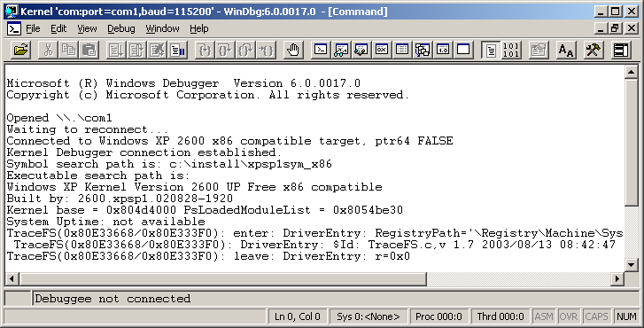The height and width of the screenshot is (328, 644).
Task: Open the View menu
Action: [87, 28]
